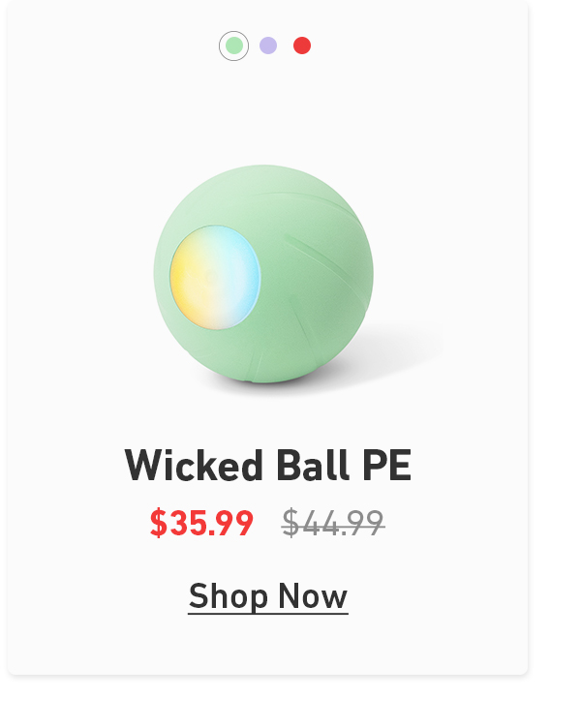Click the glowing light window on the ball

215,277
